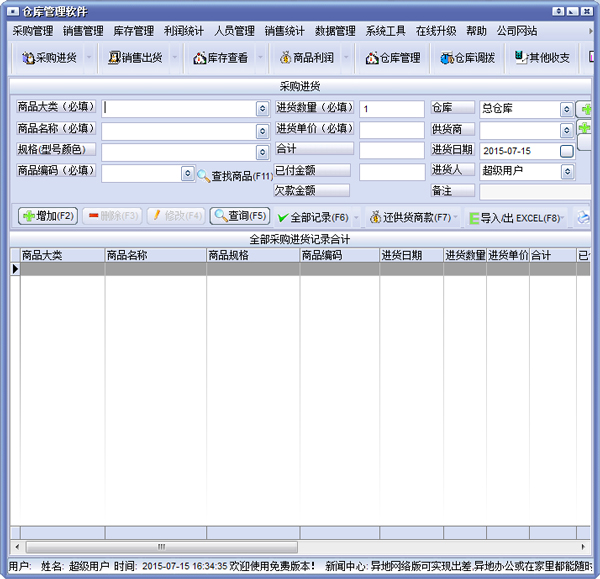Open the 采购进货 toolbar function
This screenshot has height=579, width=600.
click(x=49, y=58)
